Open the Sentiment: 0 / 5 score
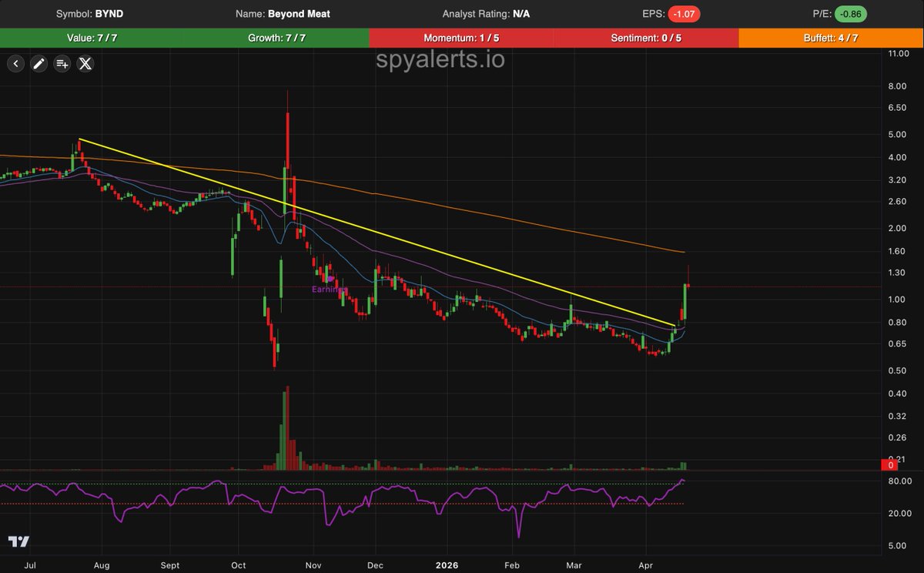The height and width of the screenshot is (573, 924). pyautogui.click(x=647, y=38)
